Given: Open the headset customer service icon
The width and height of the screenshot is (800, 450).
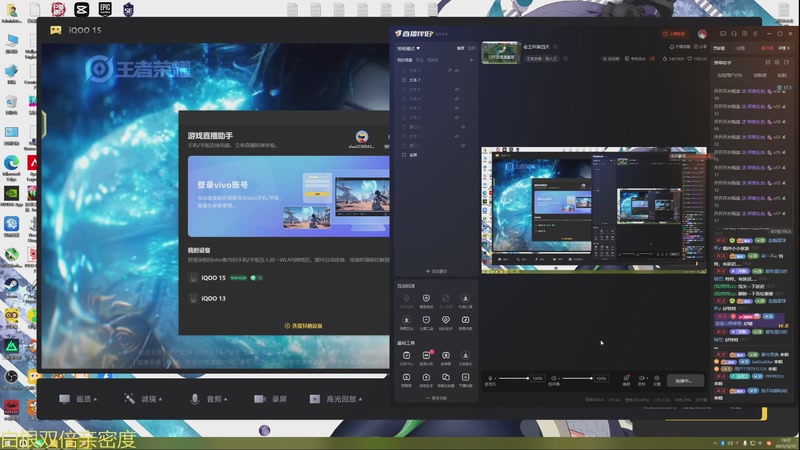Looking at the screenshot, I should coord(734,34).
